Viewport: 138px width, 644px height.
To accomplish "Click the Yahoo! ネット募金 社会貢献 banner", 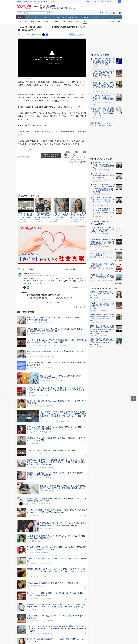I will [52, 244].
